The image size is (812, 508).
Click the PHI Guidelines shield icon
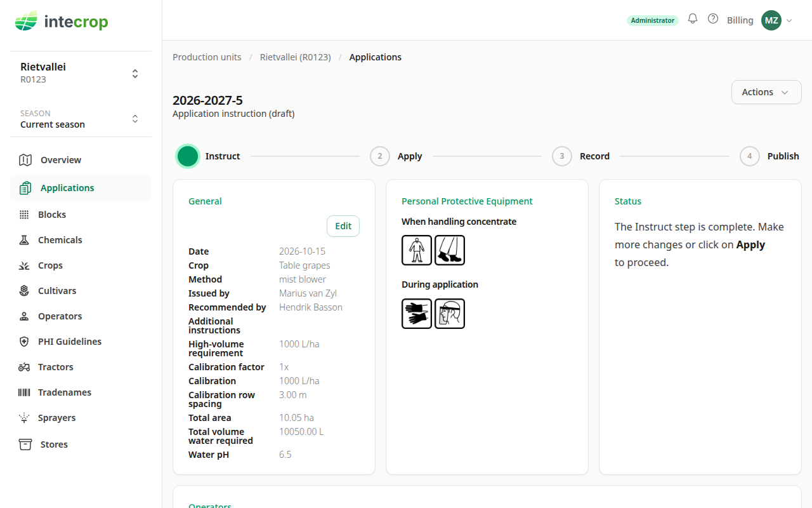tap(24, 342)
